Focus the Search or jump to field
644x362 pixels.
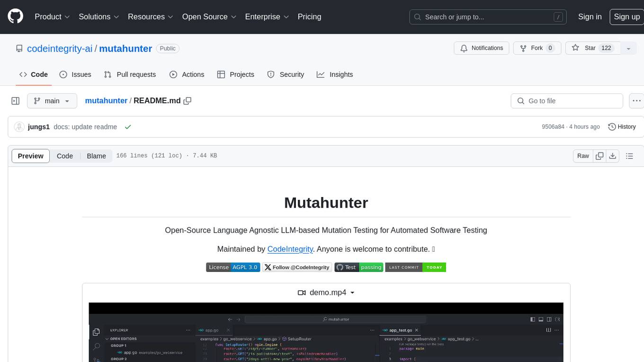tap(488, 17)
